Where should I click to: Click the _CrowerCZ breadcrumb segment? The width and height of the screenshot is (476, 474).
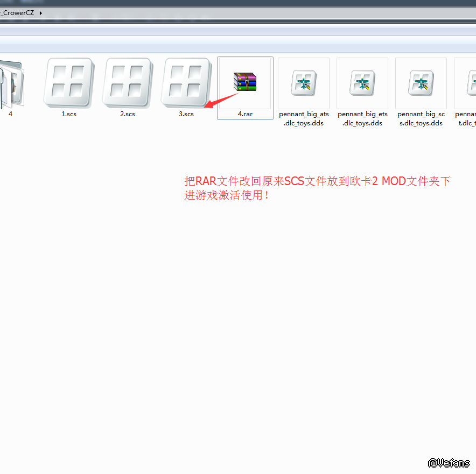tap(17, 13)
